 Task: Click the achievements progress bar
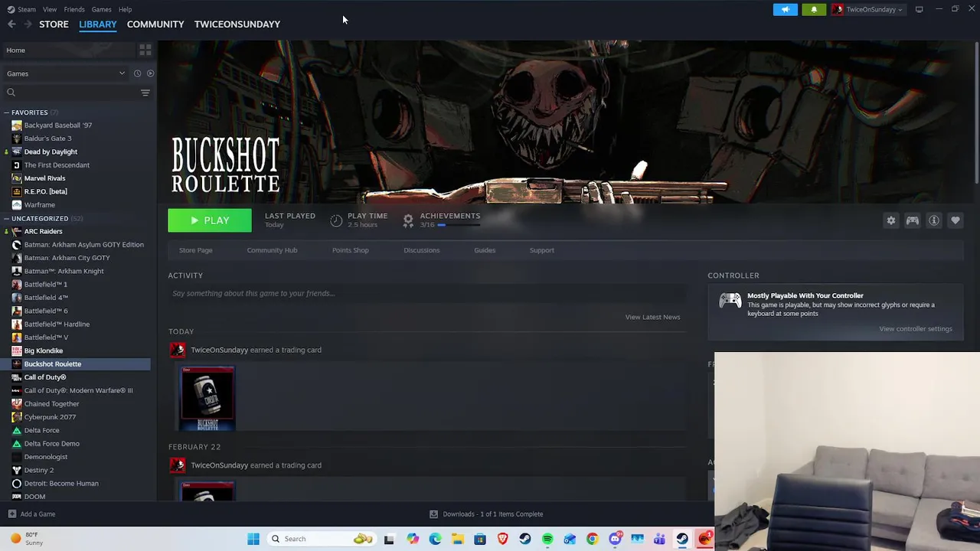tap(459, 225)
